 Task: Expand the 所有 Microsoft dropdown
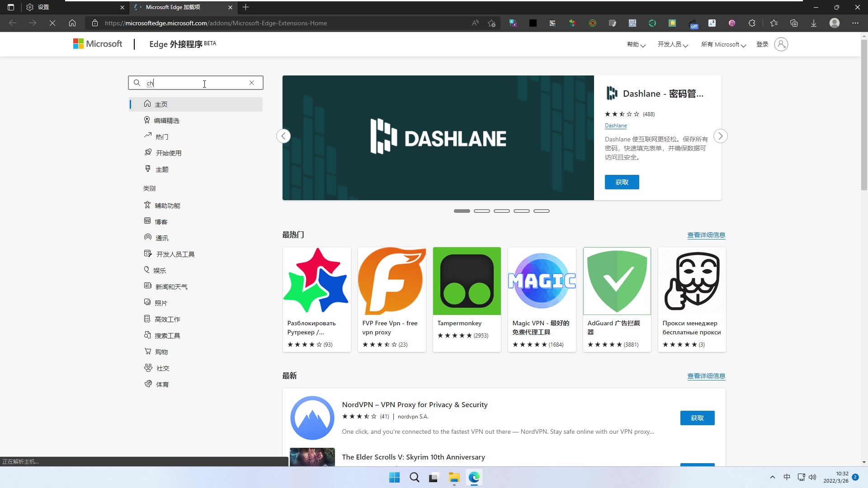723,44
